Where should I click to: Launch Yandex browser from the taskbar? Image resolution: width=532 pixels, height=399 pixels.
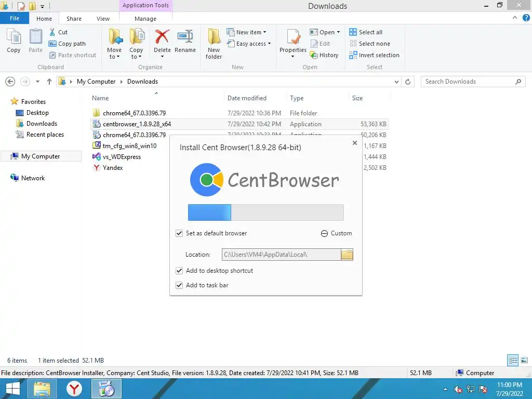[x=74, y=389]
